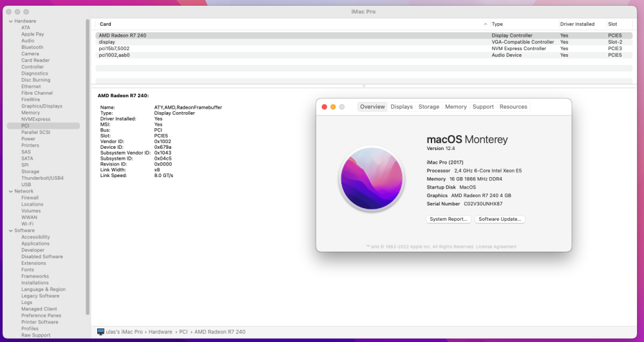Screen dimensions: 644x342
Task: Select the highlighted PCI sidebar item
Action: [44, 126]
